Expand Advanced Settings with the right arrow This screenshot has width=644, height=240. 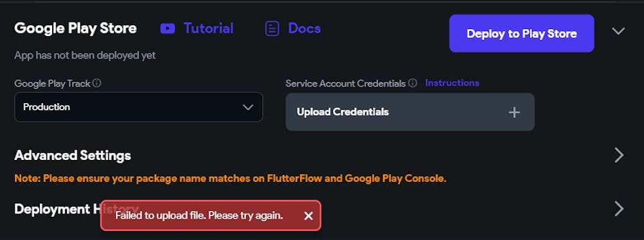pyautogui.click(x=619, y=155)
